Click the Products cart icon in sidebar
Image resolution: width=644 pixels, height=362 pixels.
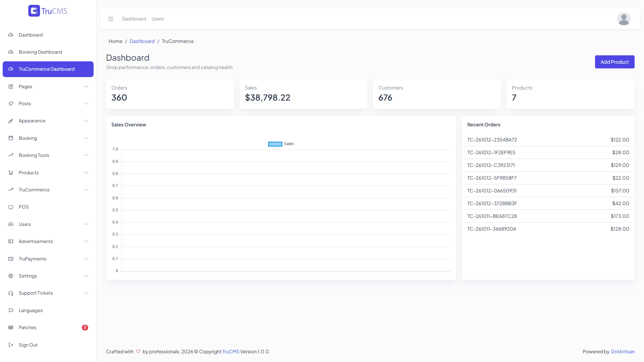(11, 173)
